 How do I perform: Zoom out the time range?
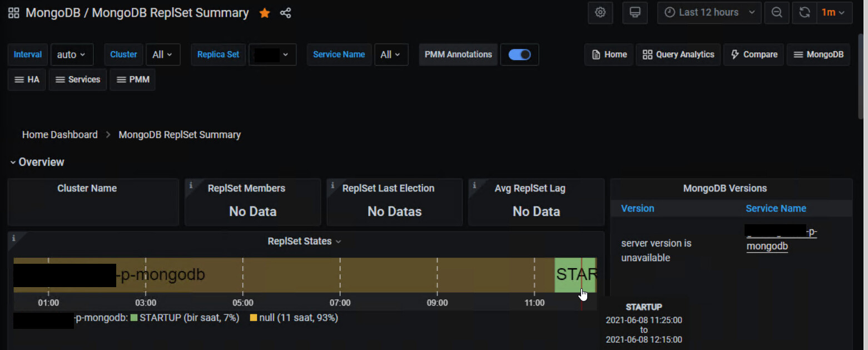point(777,12)
